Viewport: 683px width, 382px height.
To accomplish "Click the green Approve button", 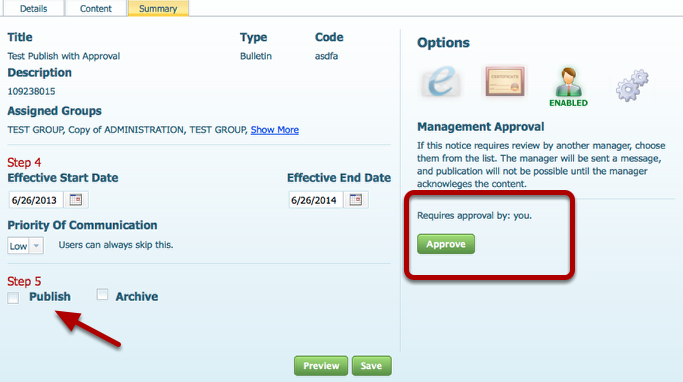I will tap(446, 244).
